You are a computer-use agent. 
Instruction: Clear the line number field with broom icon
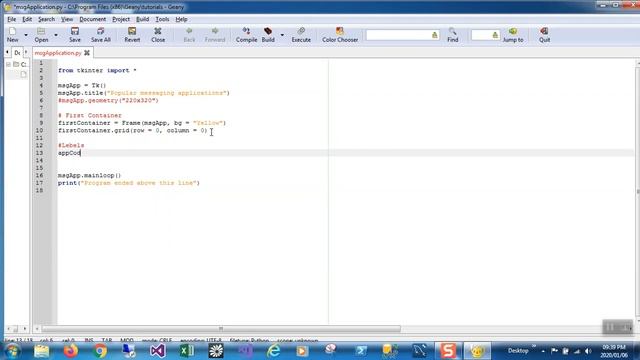(495, 35)
